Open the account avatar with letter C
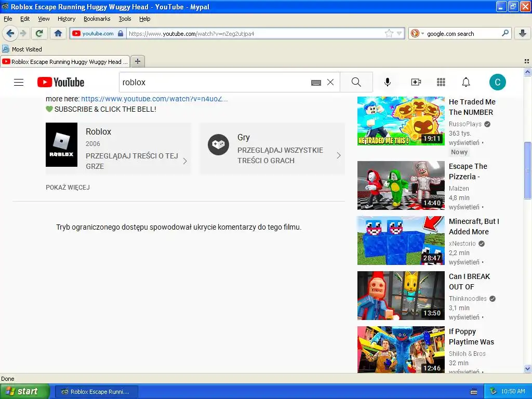 click(497, 82)
